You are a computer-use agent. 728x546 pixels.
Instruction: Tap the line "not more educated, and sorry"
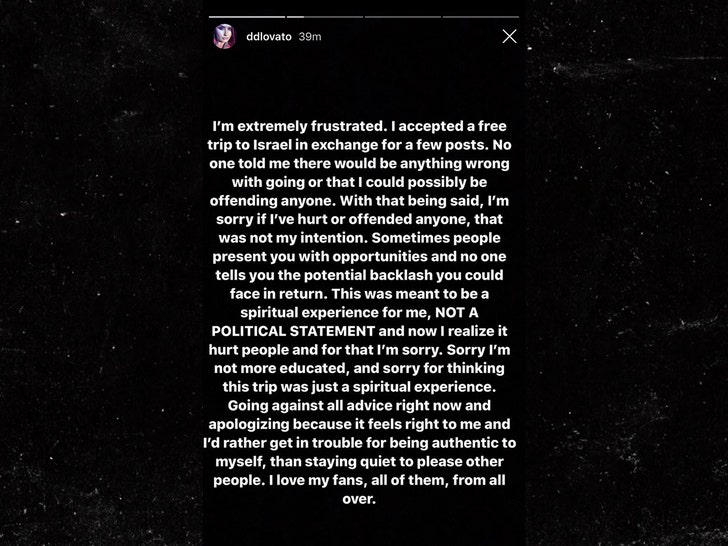(359, 368)
